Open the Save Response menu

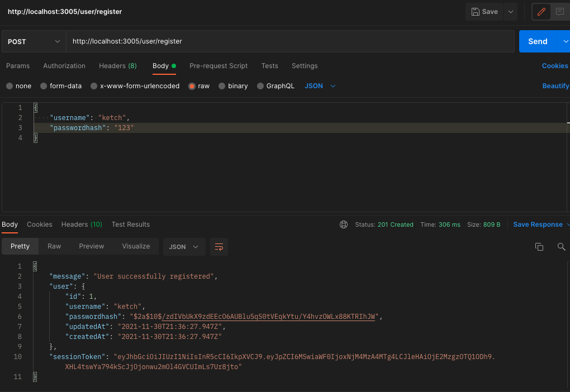[540, 224]
